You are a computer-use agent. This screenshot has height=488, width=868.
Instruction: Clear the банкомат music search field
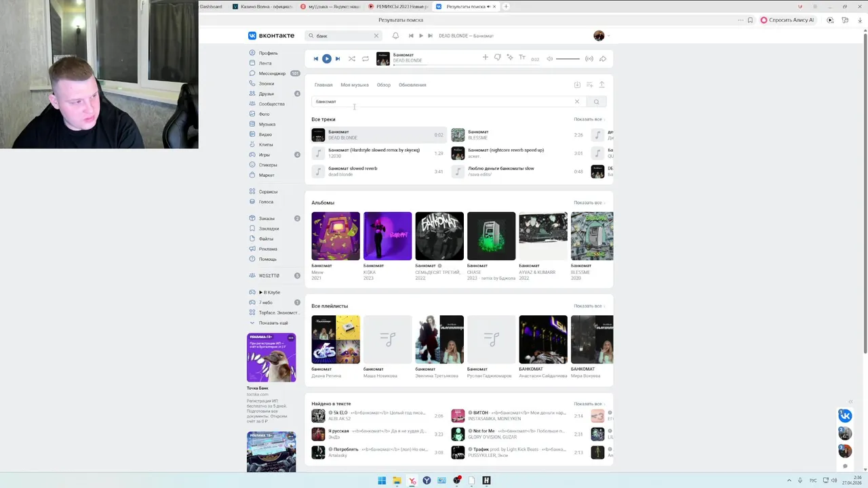[x=577, y=102]
